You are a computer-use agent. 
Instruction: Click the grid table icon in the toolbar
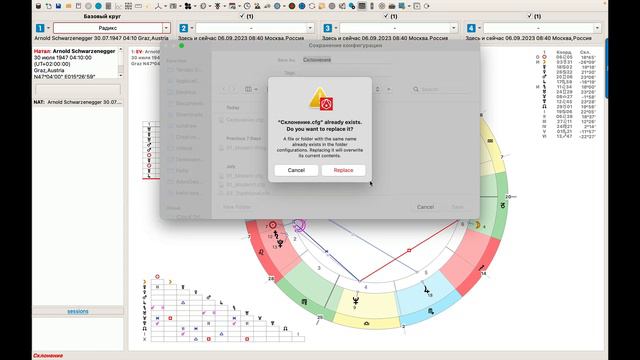128,6
